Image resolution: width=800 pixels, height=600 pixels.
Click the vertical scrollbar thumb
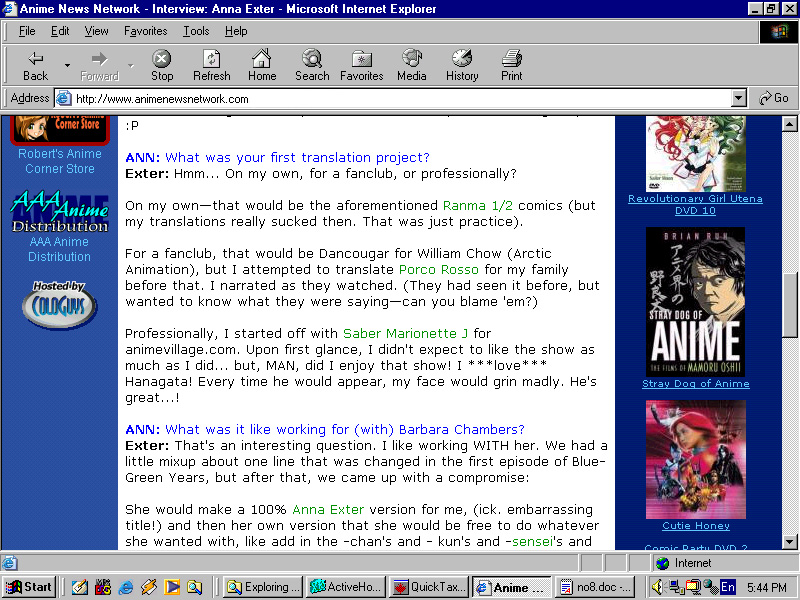789,304
